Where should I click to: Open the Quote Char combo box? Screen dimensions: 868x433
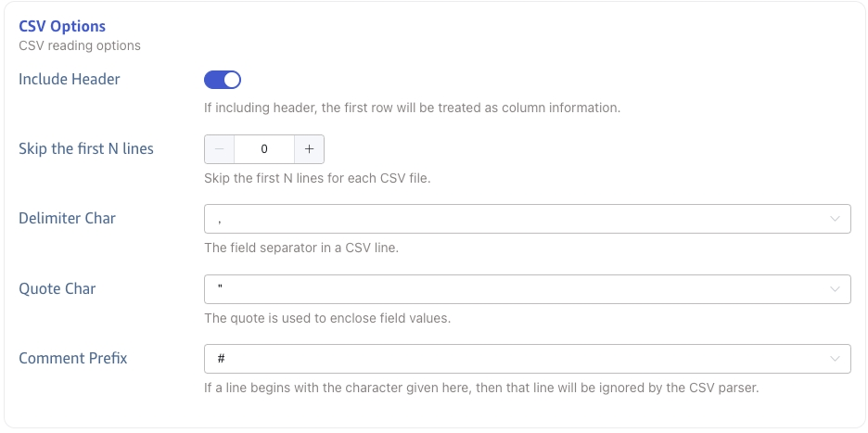[x=519, y=289]
